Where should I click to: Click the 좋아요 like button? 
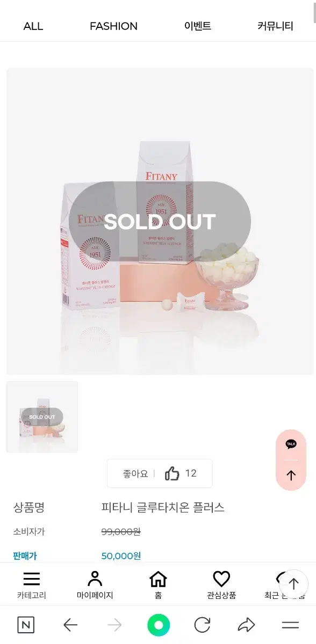[160, 473]
